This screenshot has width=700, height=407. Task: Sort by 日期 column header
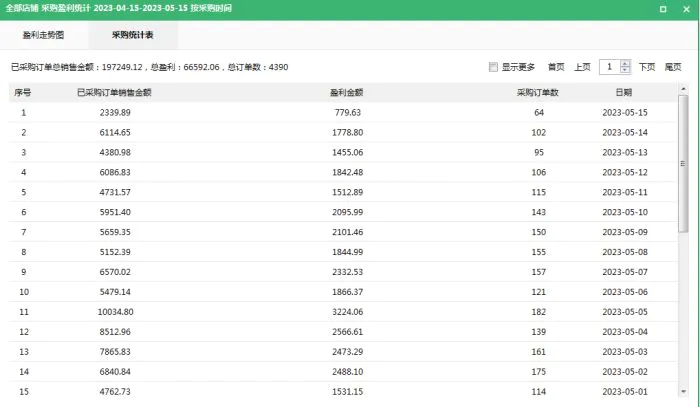coord(624,92)
